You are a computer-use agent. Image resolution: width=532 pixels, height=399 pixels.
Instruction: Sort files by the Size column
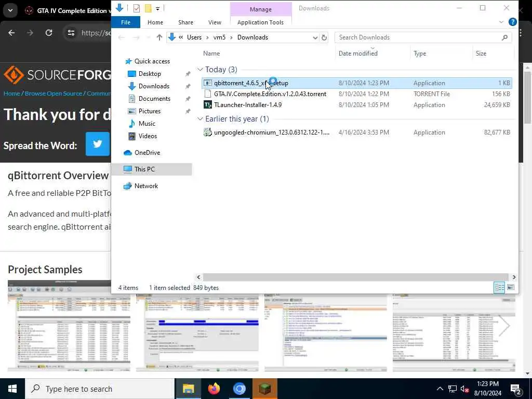[481, 54]
